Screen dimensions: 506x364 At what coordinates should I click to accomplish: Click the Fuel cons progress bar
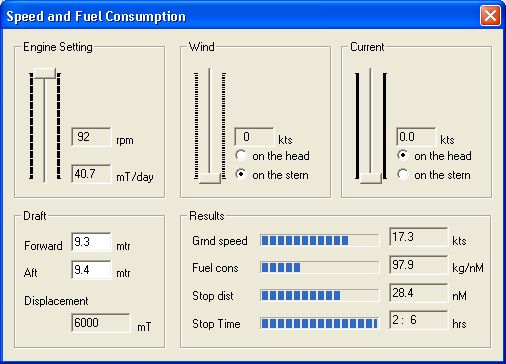[x=319, y=267]
